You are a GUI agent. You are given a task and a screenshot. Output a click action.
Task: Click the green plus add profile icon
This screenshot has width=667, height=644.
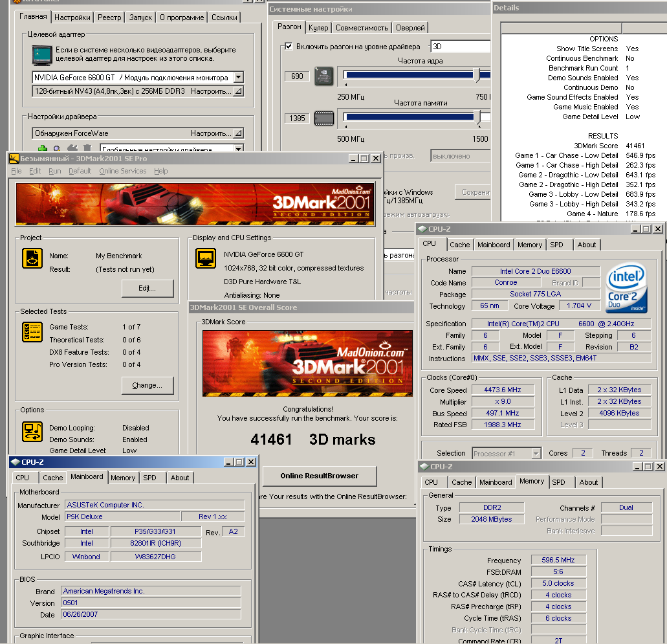(43, 148)
